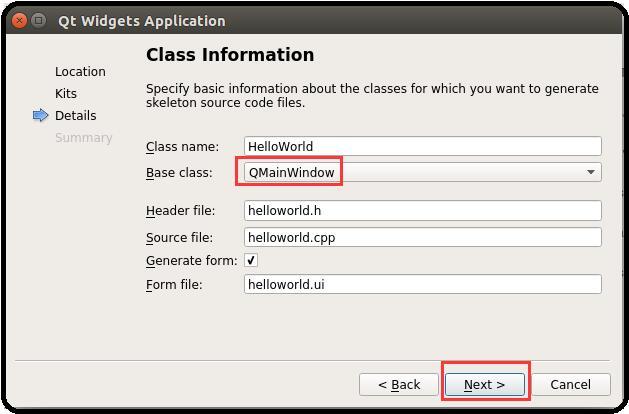
Task: Click the Header file field helloworld.h
Action: click(x=423, y=210)
